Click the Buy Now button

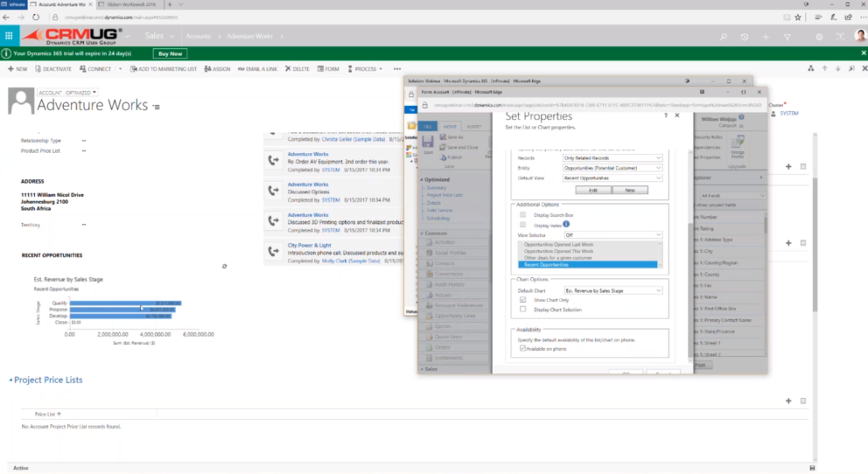(170, 53)
